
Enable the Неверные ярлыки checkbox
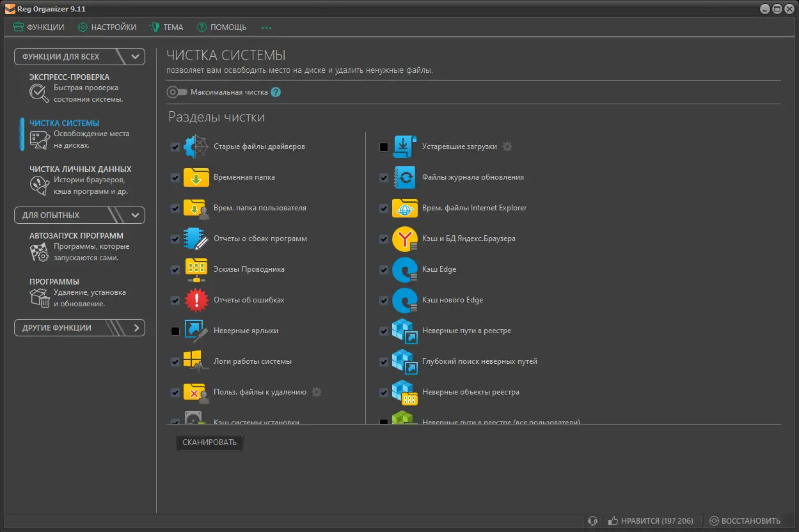(175, 331)
